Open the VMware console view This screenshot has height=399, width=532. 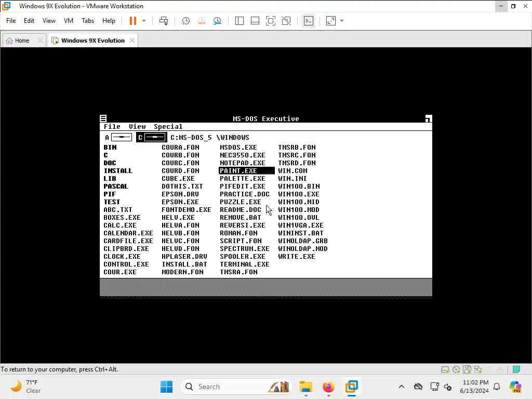click(x=309, y=21)
